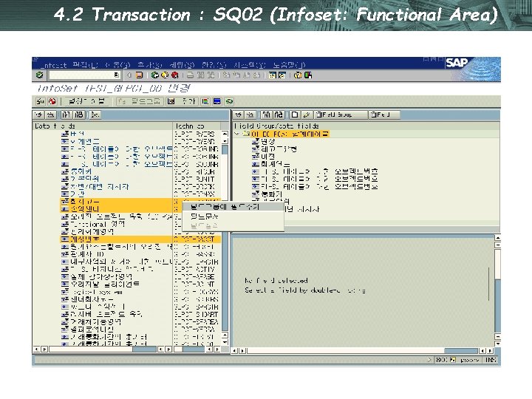Select highlighted 계정번호 row in Data fields
532x399 pixels.
pos(140,239)
